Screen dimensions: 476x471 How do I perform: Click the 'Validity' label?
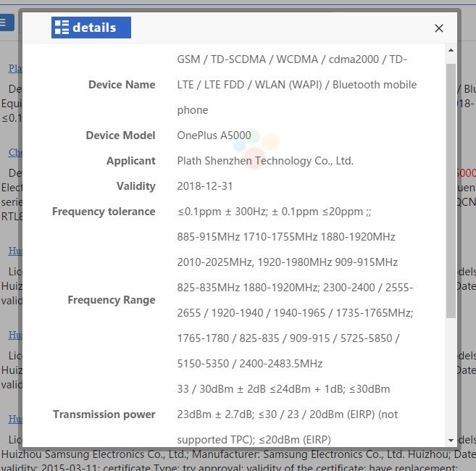[136, 186]
